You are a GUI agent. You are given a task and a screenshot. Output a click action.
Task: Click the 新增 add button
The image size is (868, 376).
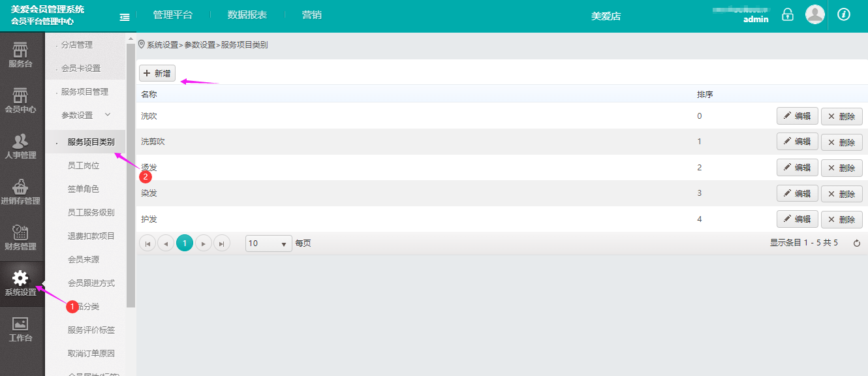pos(157,73)
